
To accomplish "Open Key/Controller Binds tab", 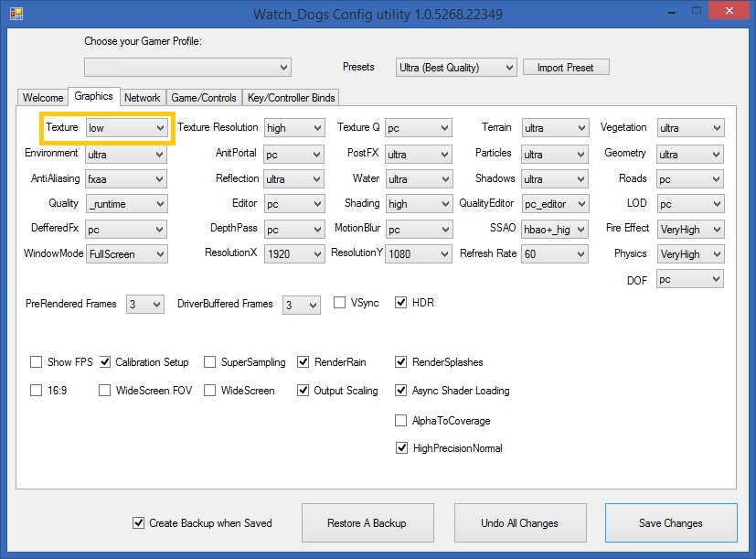I will pos(292,98).
